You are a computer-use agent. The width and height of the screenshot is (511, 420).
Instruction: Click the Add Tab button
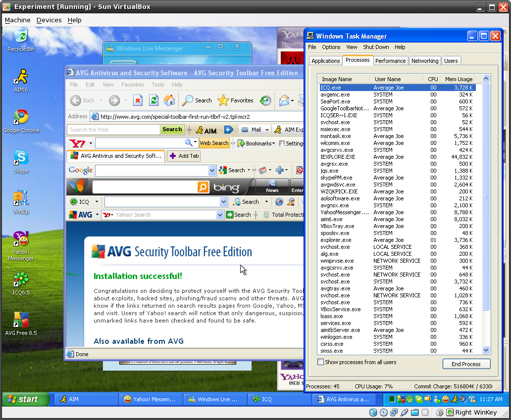click(x=184, y=156)
